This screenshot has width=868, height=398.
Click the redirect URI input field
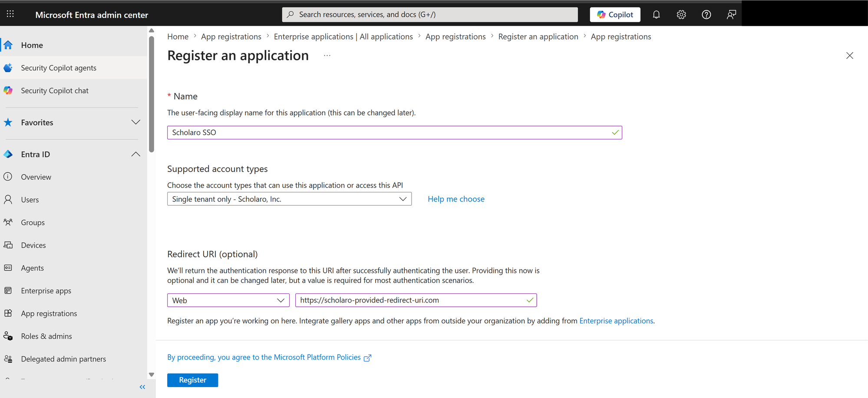[x=416, y=300]
